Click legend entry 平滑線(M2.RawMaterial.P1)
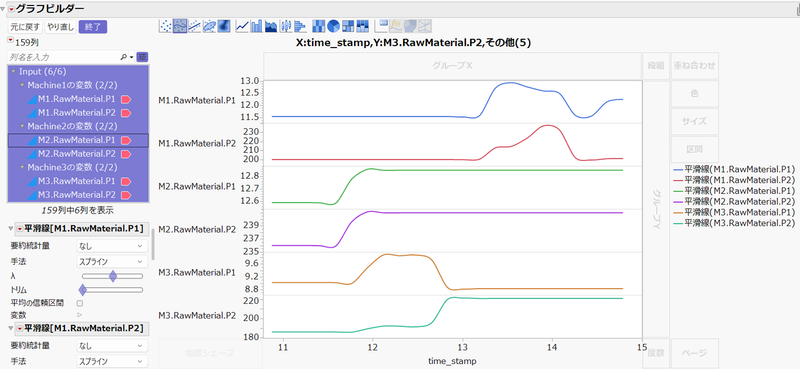This screenshot has width=800, height=369. pyautogui.click(x=734, y=190)
